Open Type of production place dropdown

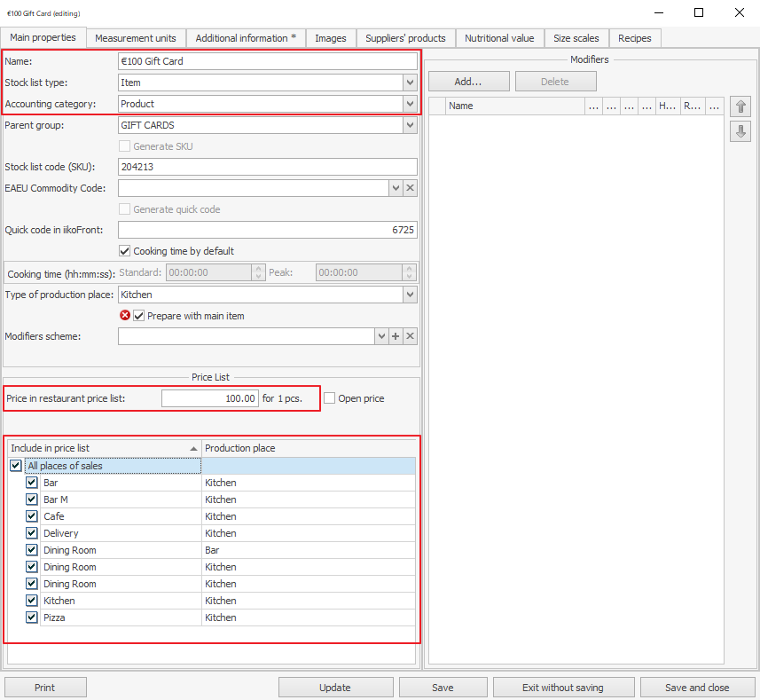pyautogui.click(x=409, y=294)
